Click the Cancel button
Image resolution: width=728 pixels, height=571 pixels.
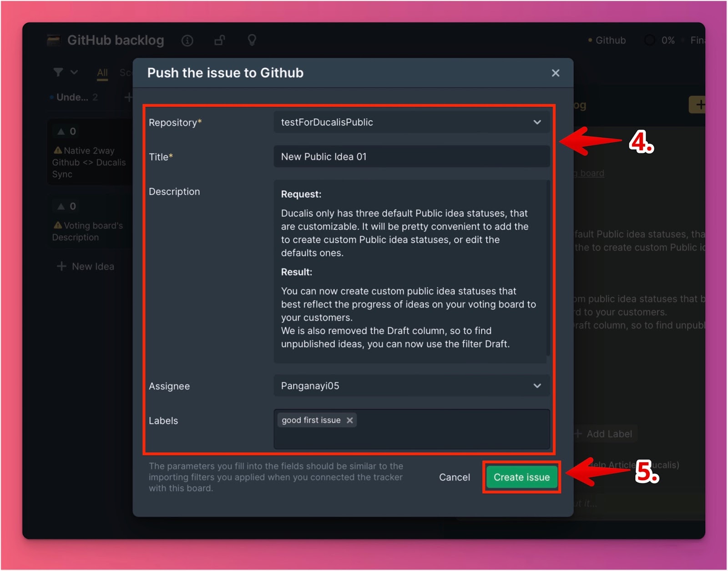click(x=454, y=477)
